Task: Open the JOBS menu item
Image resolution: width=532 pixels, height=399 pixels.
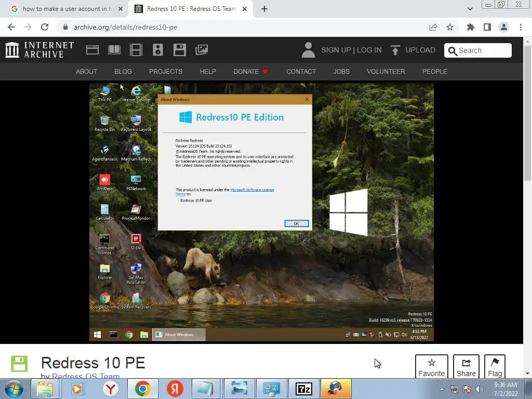Action: tap(341, 72)
